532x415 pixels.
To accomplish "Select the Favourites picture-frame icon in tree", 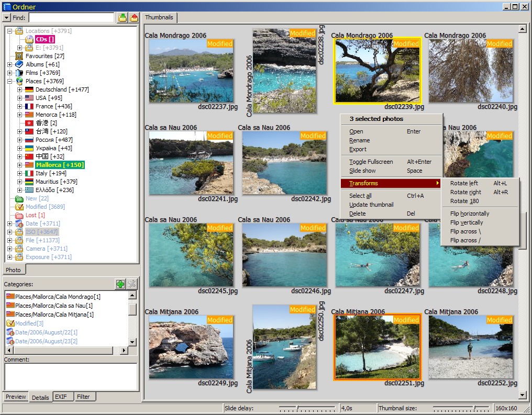I will [19, 56].
